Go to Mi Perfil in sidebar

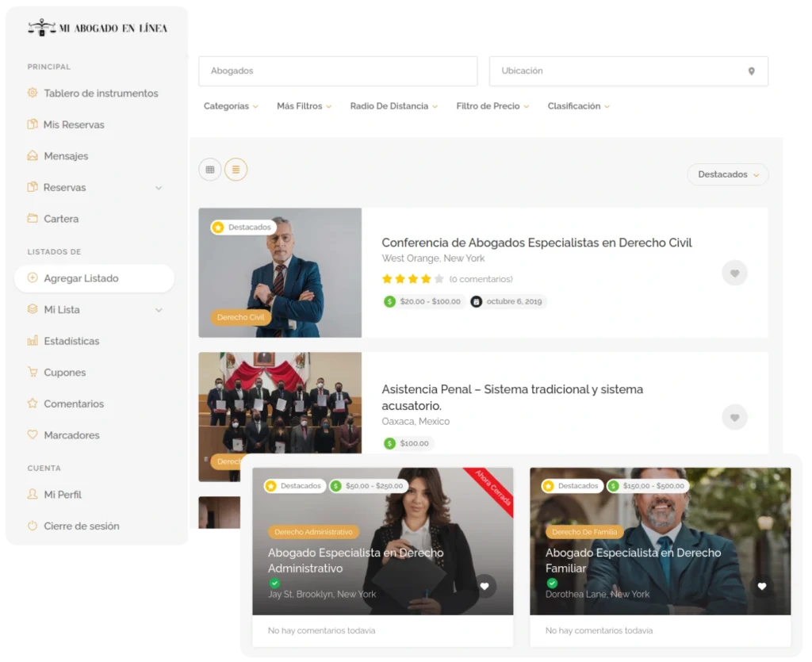(63, 495)
